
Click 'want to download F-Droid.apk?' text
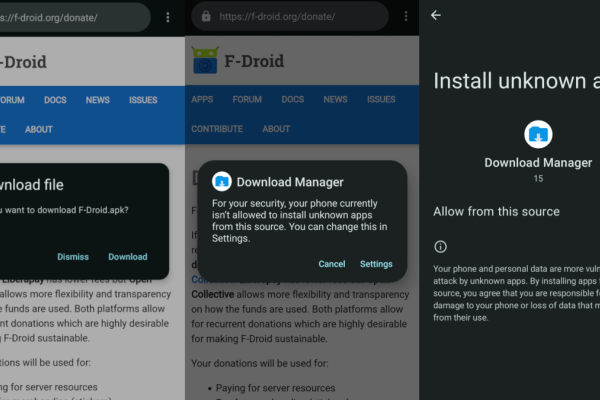click(x=67, y=210)
